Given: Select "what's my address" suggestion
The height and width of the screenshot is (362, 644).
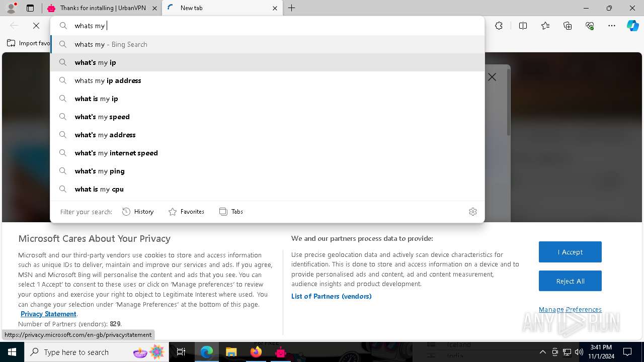Looking at the screenshot, I should coord(267,135).
